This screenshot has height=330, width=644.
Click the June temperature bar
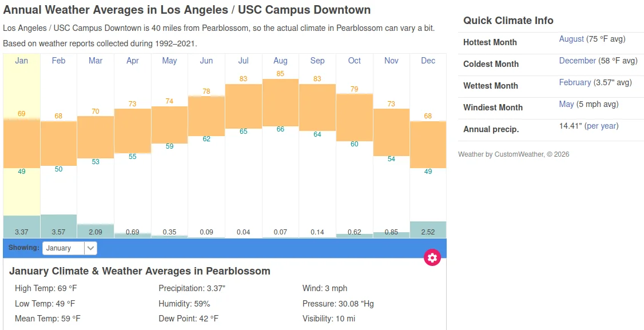206,116
